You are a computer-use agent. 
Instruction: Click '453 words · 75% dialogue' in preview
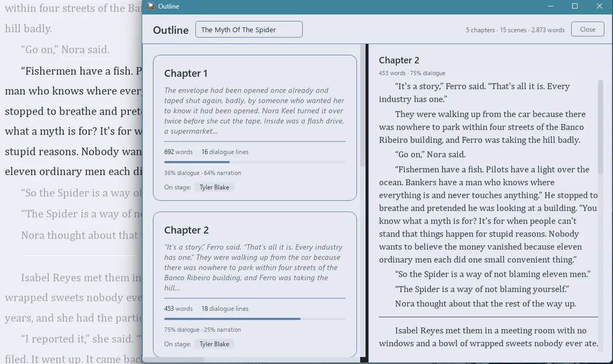coord(412,73)
